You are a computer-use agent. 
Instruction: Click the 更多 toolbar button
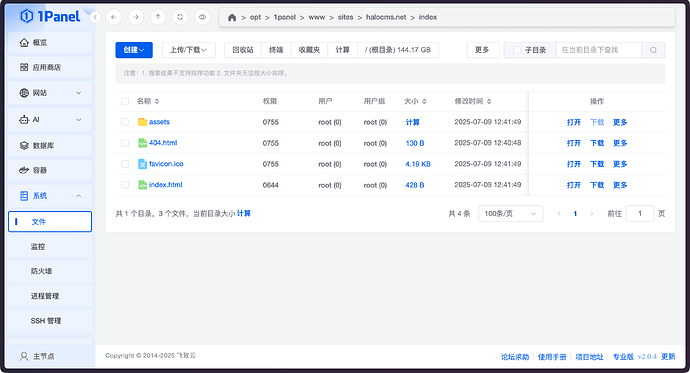(x=482, y=50)
